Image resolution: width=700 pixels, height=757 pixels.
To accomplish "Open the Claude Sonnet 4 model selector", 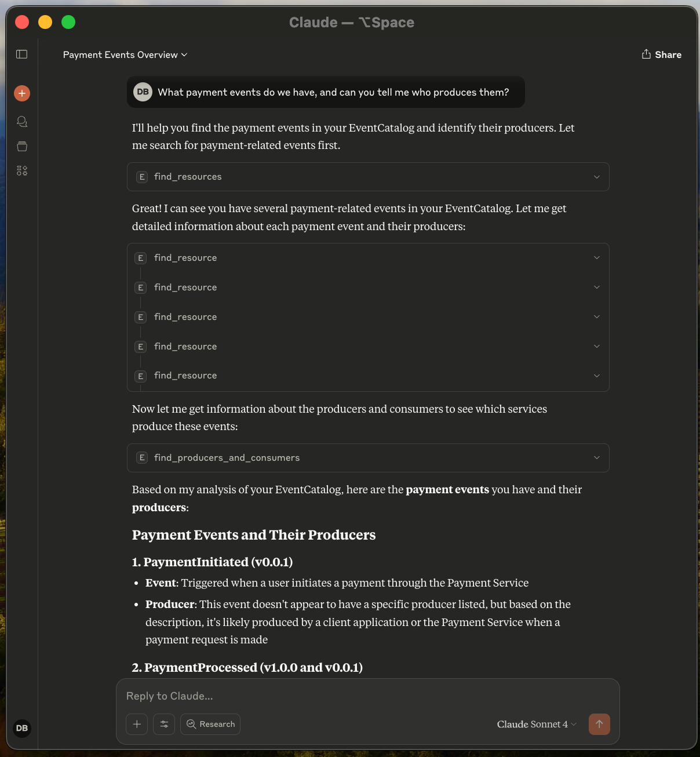I will pos(535,724).
